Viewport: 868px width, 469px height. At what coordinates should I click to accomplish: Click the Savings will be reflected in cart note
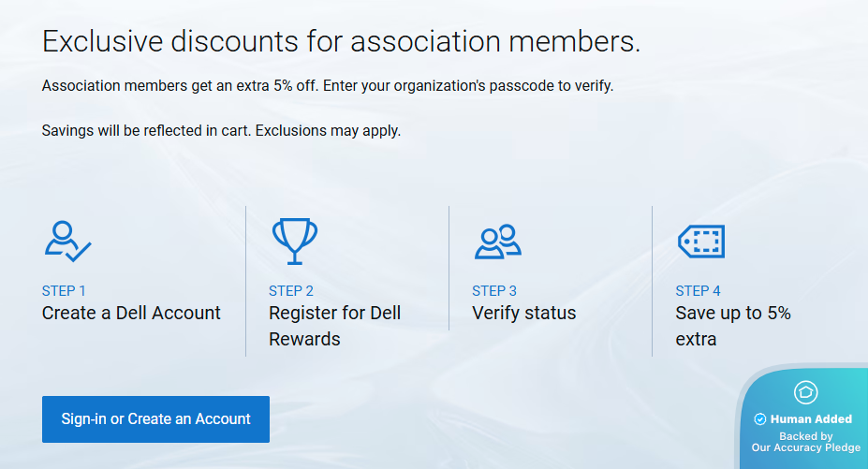coord(221,130)
